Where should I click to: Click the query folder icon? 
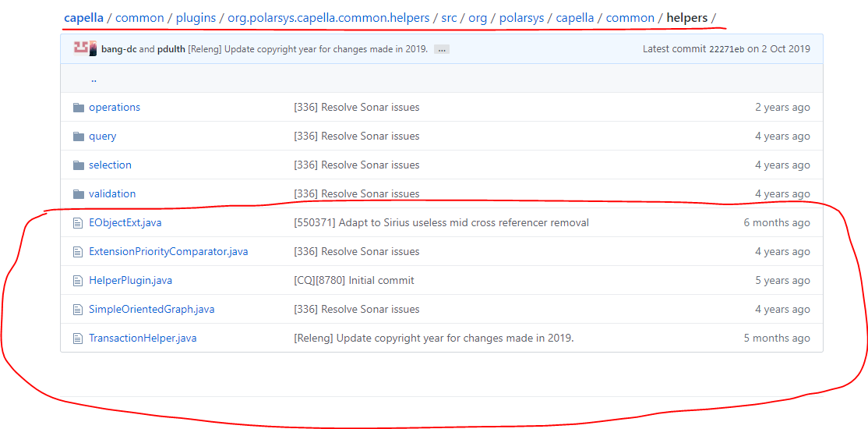tap(79, 136)
